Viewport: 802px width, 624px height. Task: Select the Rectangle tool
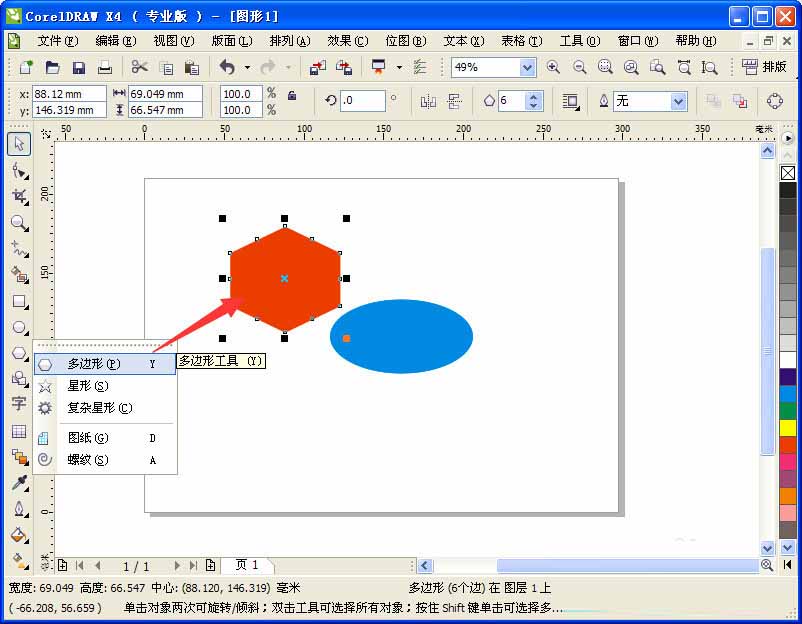click(19, 301)
